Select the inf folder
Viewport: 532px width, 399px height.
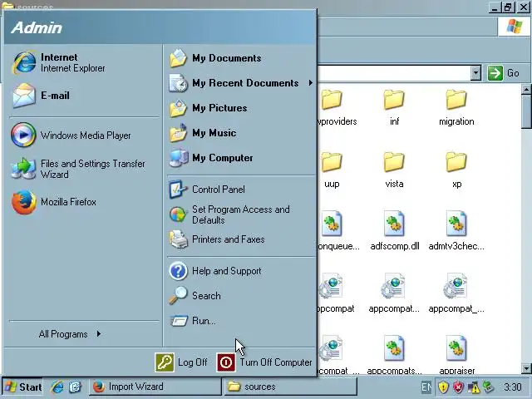point(394,107)
